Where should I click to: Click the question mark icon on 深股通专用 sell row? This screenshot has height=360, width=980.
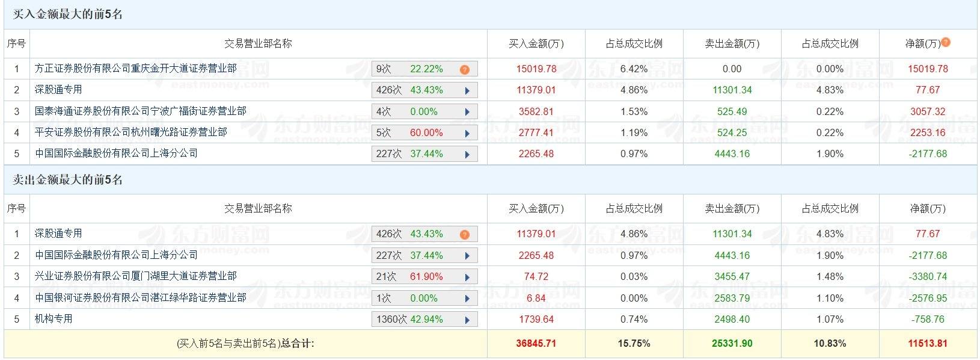(x=464, y=234)
